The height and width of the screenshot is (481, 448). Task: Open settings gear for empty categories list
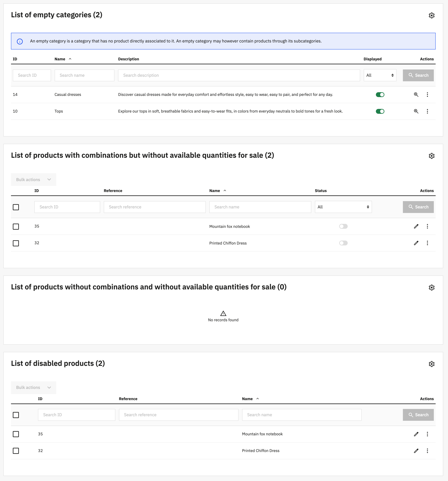[432, 15]
